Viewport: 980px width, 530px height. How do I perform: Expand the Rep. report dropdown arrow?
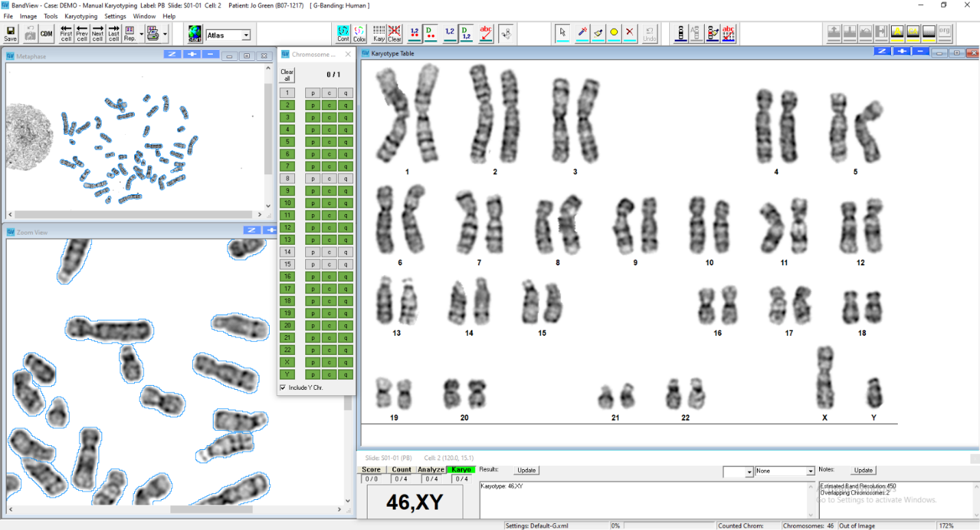coord(141,34)
